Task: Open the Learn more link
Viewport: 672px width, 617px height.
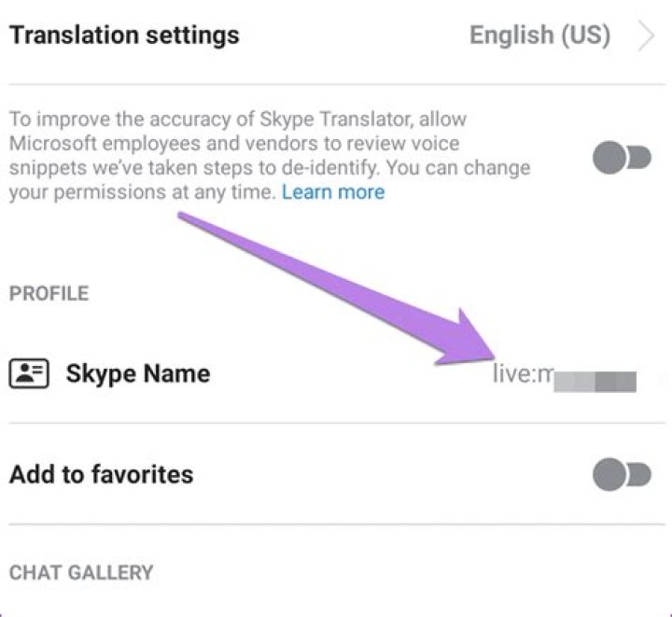Action: coord(333,193)
